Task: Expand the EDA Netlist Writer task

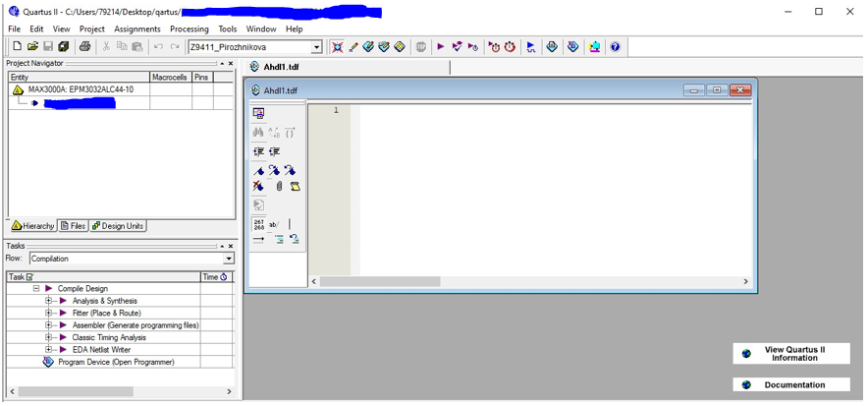Action: (x=49, y=350)
